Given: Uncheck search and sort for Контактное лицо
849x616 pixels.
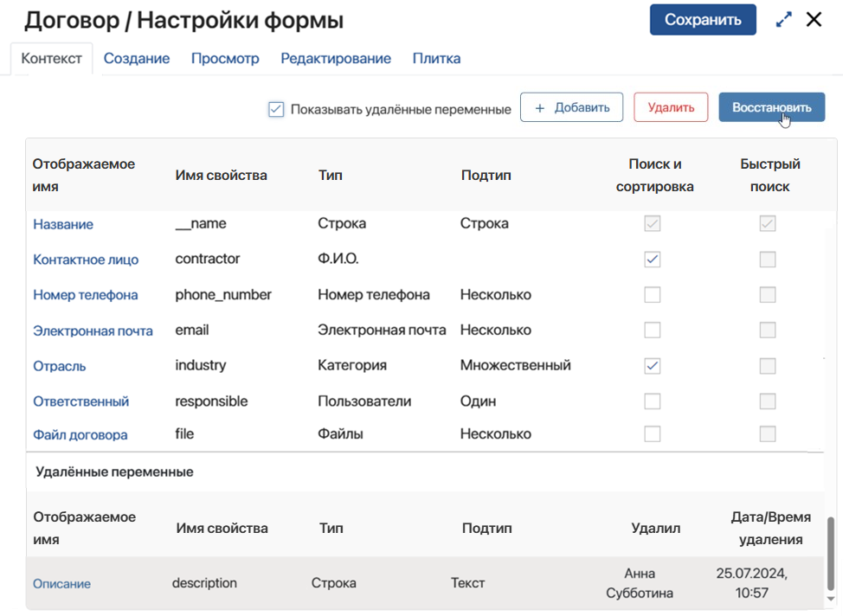Looking at the screenshot, I should 653,260.
